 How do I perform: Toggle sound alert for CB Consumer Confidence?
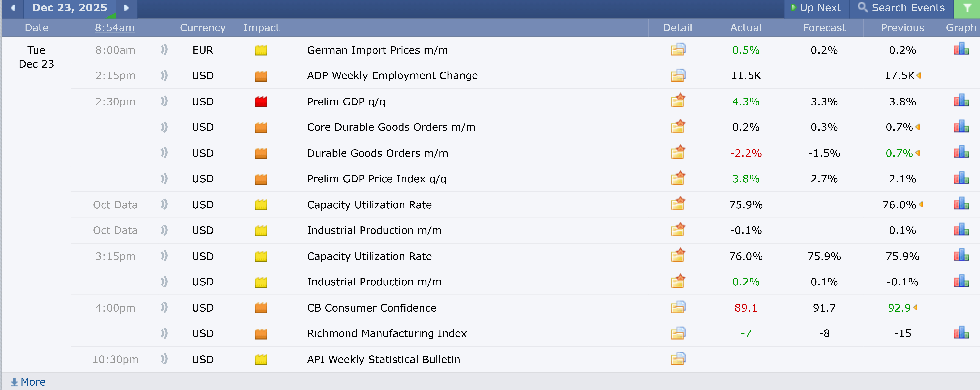click(164, 307)
